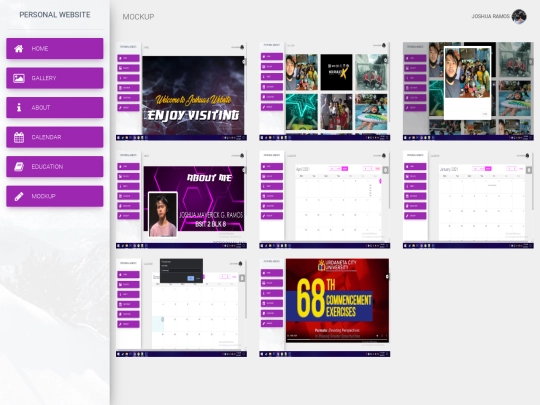The image size is (540, 405).
Task: Open the 68th Commencement Exercises mockup thumbnail
Action: click(325, 308)
